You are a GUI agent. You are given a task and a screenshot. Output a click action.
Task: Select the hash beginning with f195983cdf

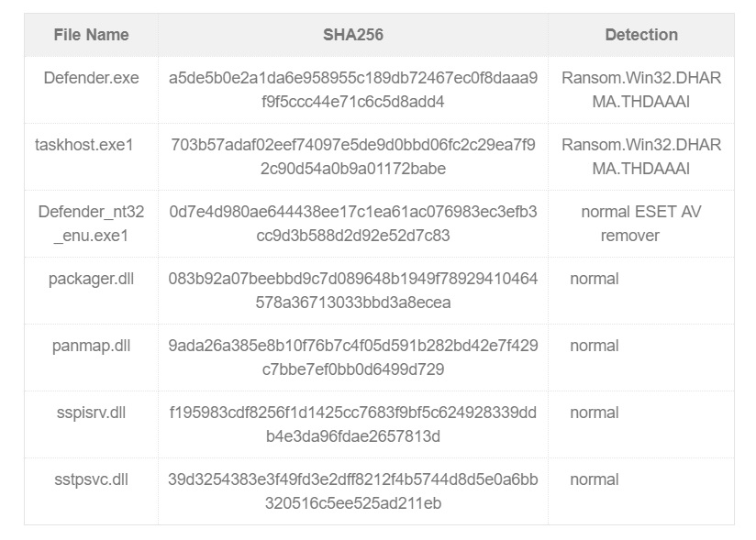pos(353,424)
